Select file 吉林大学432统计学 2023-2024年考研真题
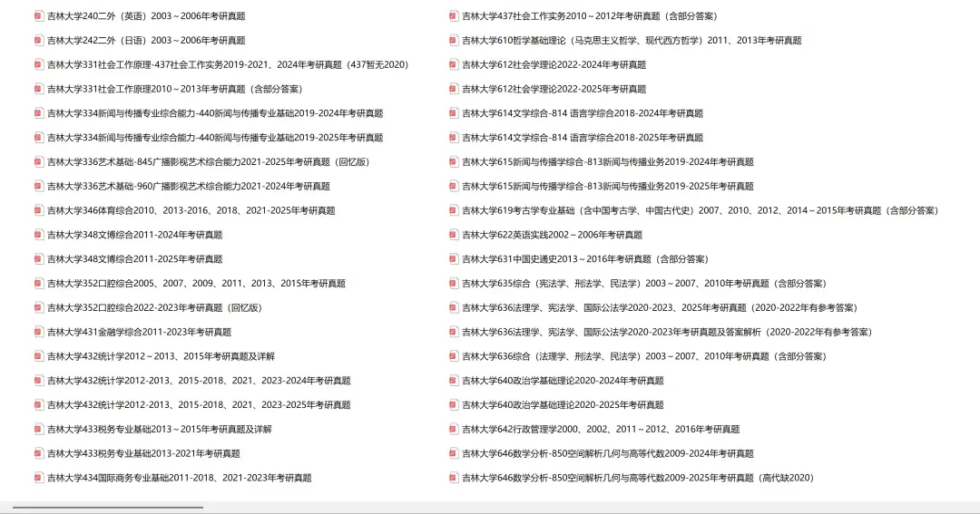Screen dimensions: 980x514 (x=192, y=381)
